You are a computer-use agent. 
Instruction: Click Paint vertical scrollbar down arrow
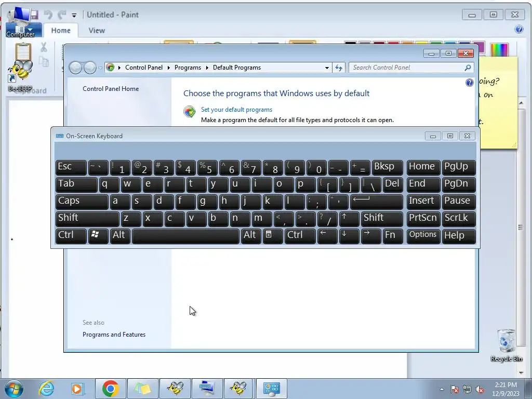click(x=522, y=373)
